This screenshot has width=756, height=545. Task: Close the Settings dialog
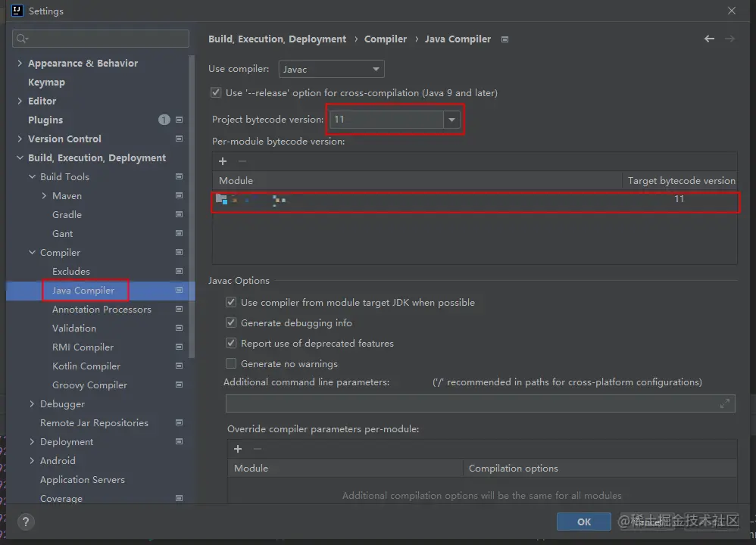(732, 11)
